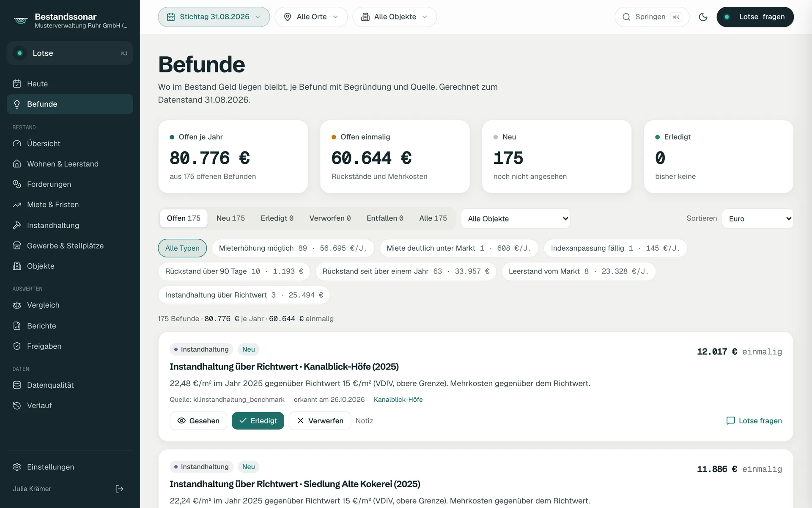Click the Wohnen & Leerstand house icon
This screenshot has width=812, height=508.
coord(17,164)
